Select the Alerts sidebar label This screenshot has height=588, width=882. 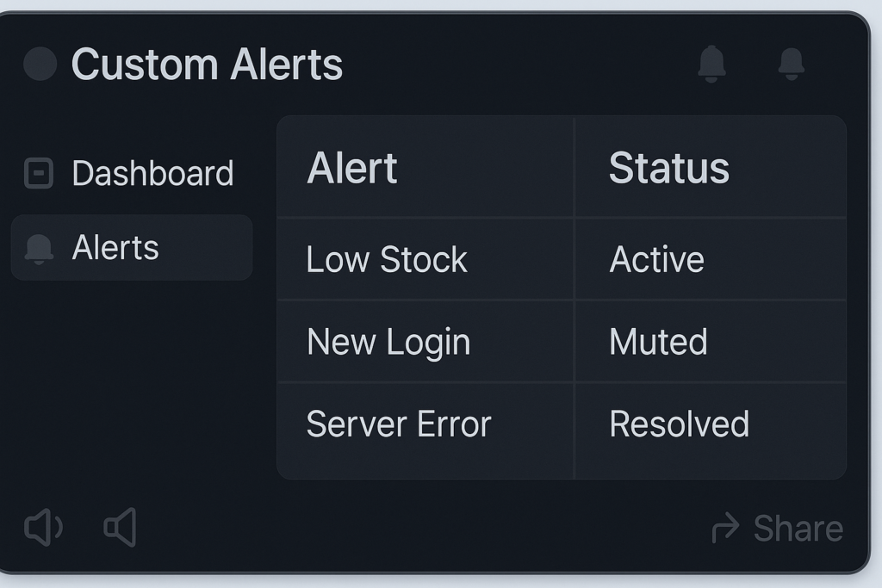click(115, 248)
